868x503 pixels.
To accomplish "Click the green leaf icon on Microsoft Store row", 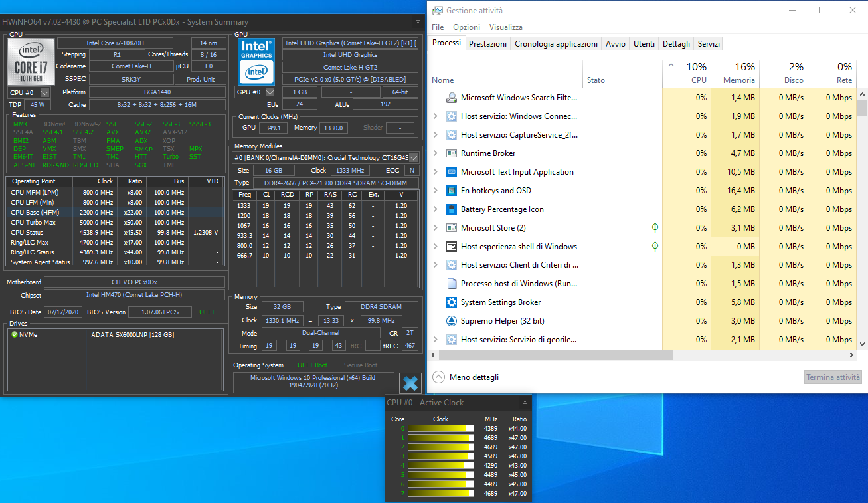I will [655, 228].
